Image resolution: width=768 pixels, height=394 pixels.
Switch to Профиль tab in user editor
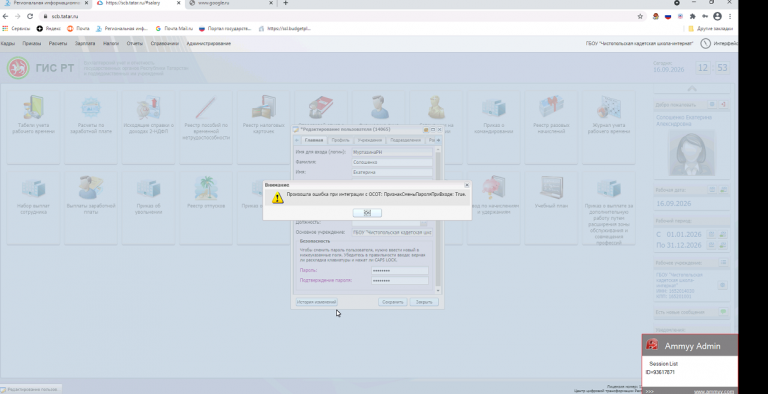(x=340, y=140)
